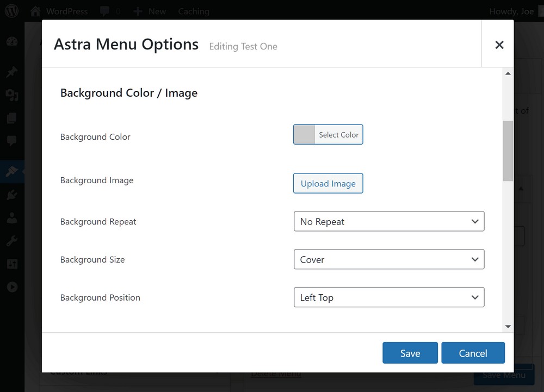544x392 pixels.
Task: Pick a background color with Select Color
Action: (328, 135)
